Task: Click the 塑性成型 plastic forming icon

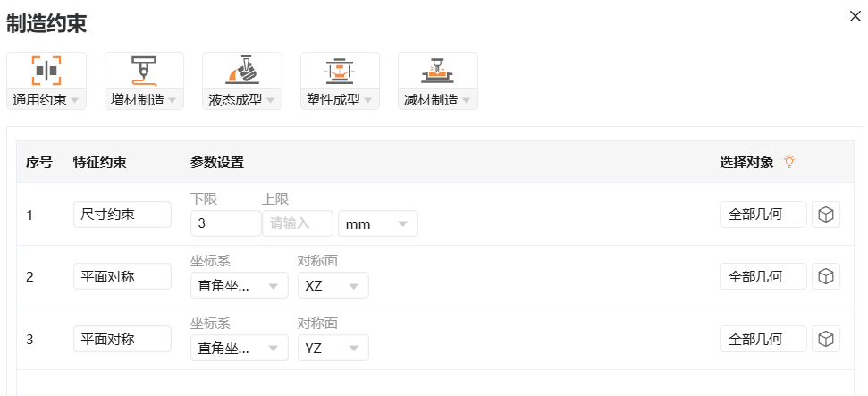Action: coord(340,71)
